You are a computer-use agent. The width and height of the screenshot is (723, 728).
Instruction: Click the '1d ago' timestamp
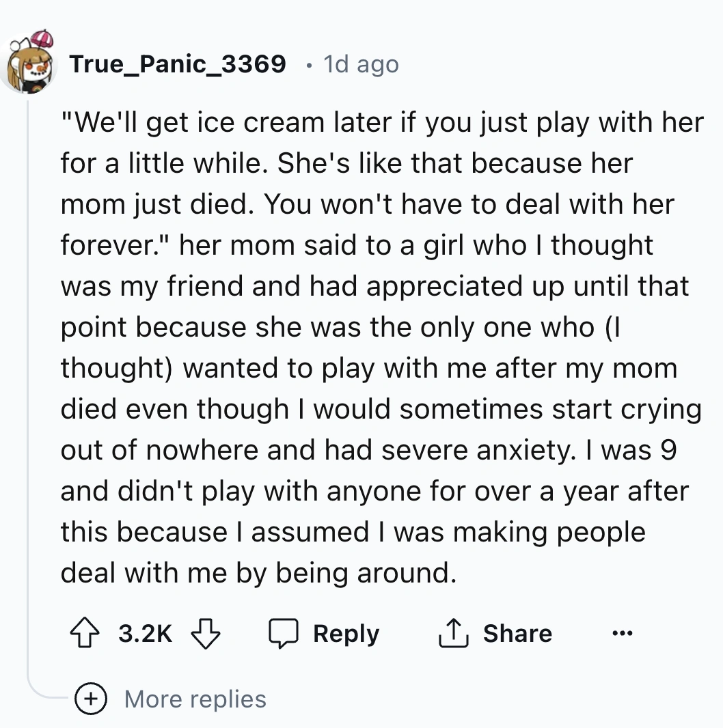[361, 64]
